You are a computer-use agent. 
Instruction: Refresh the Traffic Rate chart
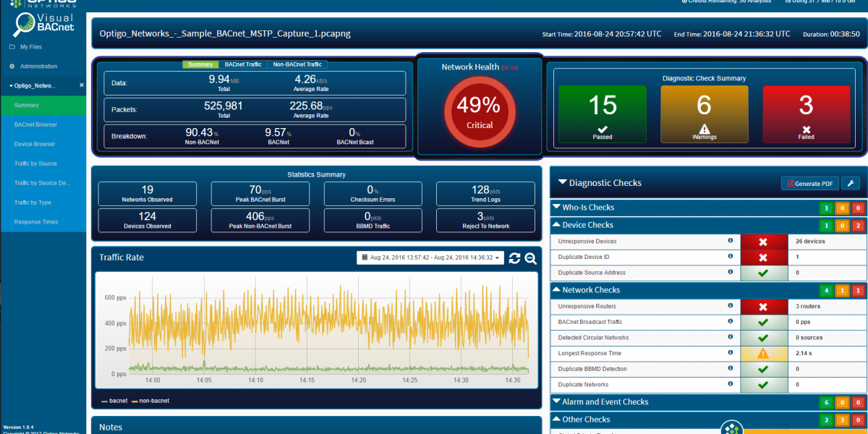514,258
